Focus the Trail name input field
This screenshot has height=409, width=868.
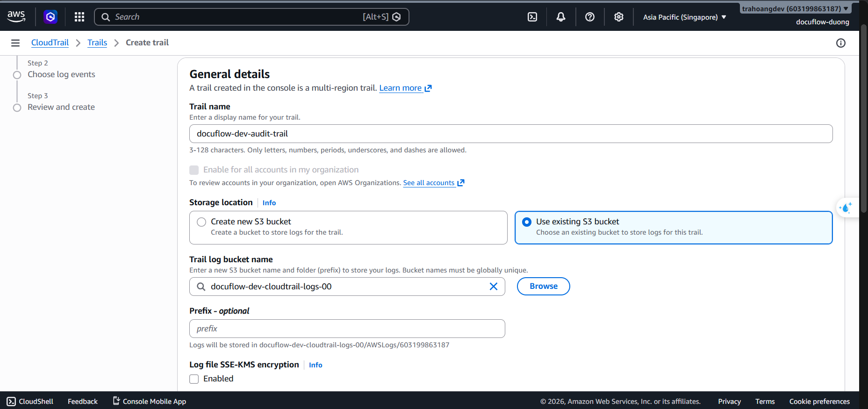point(511,134)
